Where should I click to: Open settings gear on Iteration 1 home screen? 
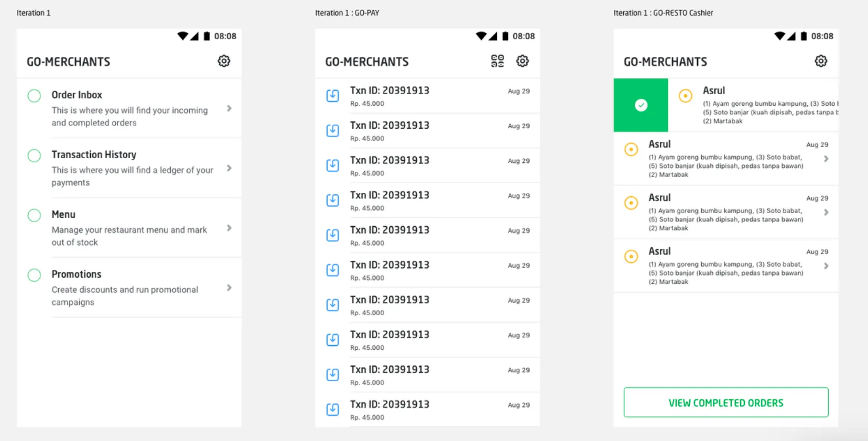click(x=224, y=61)
